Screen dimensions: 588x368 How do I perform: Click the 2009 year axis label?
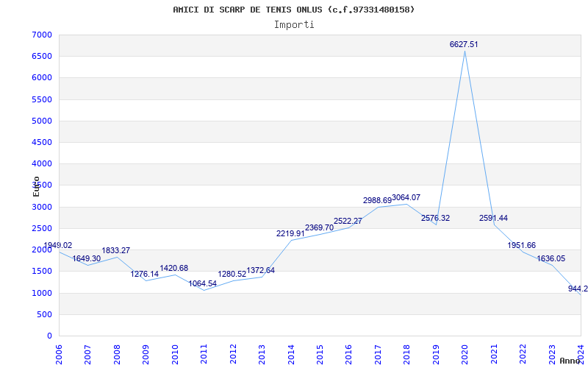click(146, 354)
